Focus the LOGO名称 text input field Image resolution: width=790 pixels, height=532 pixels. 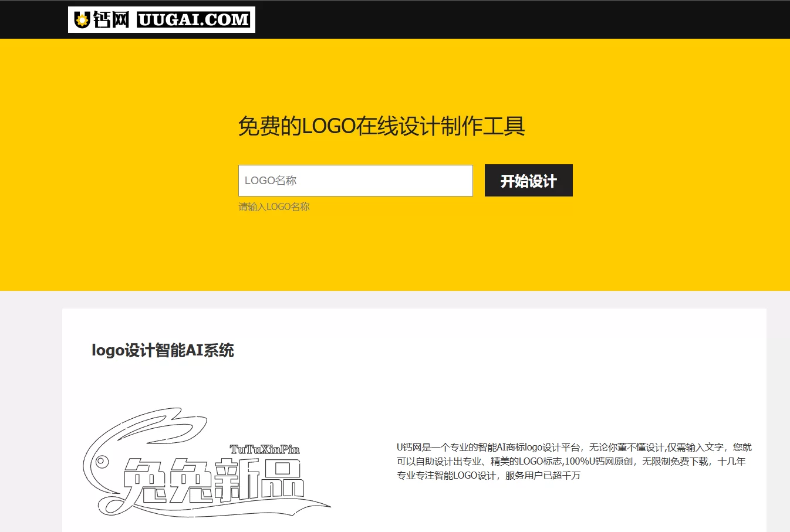coord(355,181)
